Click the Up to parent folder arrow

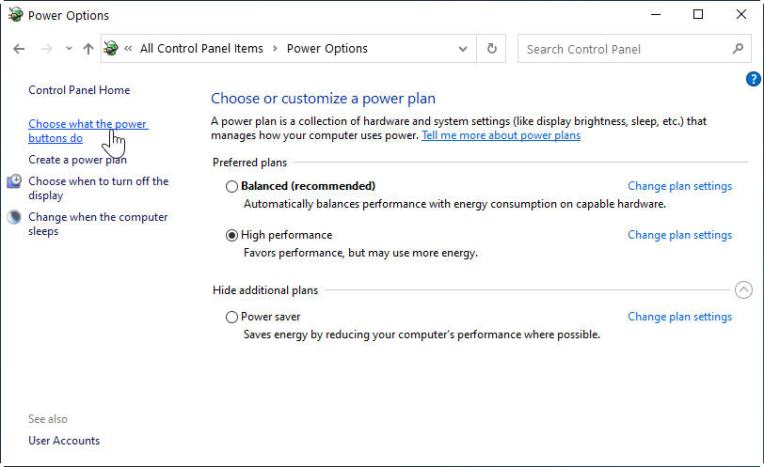point(88,49)
